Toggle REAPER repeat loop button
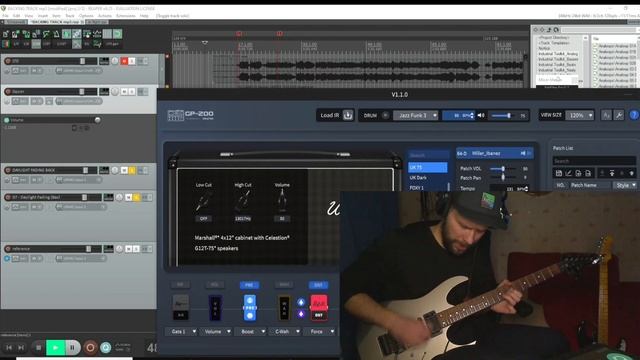This screenshot has height=360, width=640. [106, 347]
